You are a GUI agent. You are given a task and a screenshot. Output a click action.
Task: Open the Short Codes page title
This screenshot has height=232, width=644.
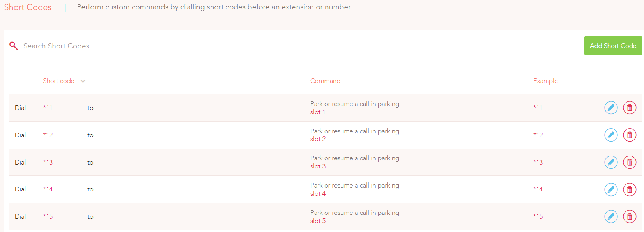[28, 7]
